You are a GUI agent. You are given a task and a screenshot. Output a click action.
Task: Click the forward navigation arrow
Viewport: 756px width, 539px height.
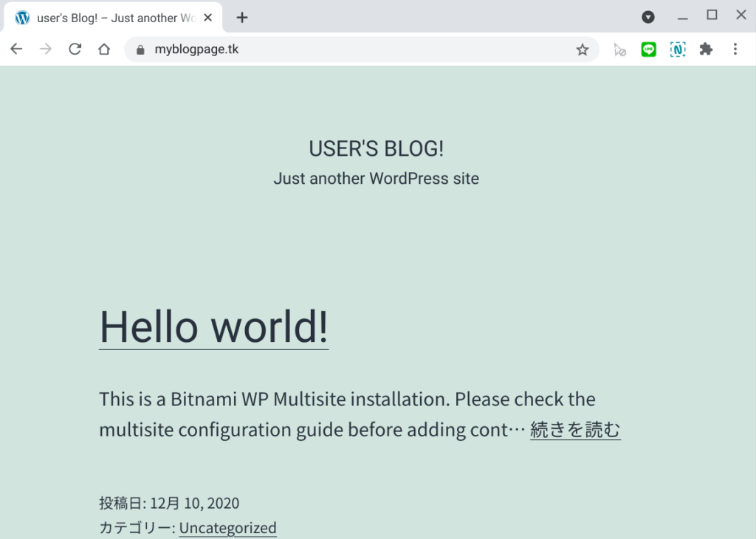[x=46, y=49]
